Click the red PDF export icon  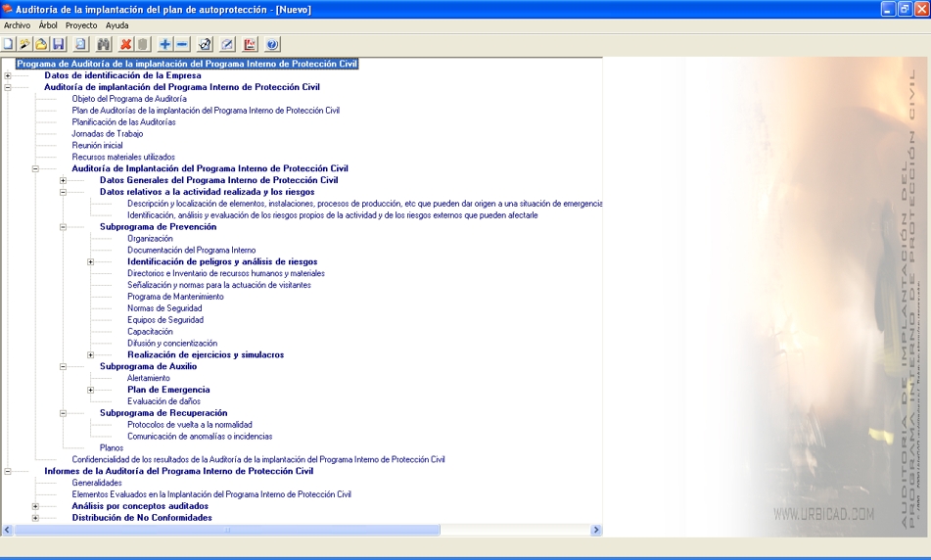point(250,44)
